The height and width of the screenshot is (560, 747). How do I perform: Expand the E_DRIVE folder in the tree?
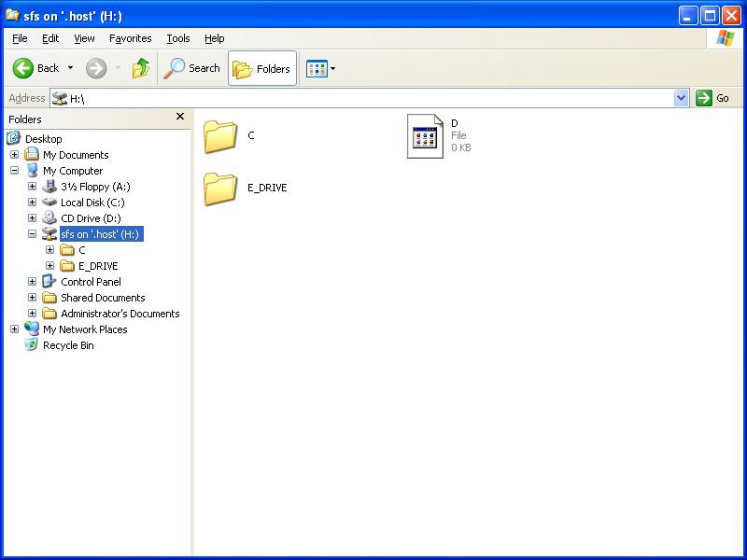[49, 266]
